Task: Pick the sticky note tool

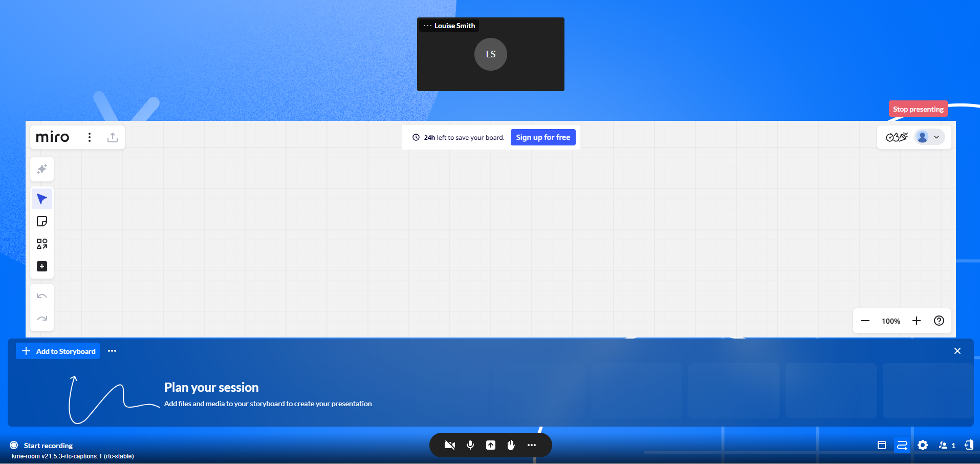Action: [x=42, y=221]
